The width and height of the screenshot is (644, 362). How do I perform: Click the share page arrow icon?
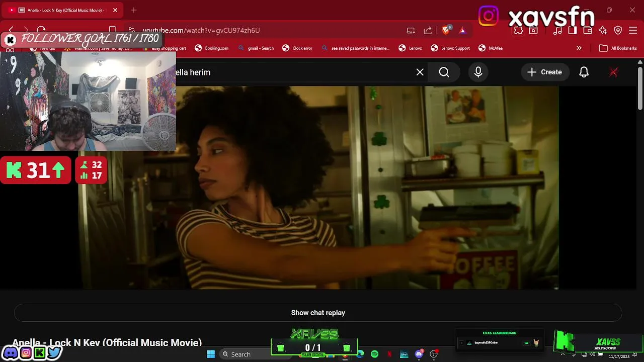coord(428,30)
